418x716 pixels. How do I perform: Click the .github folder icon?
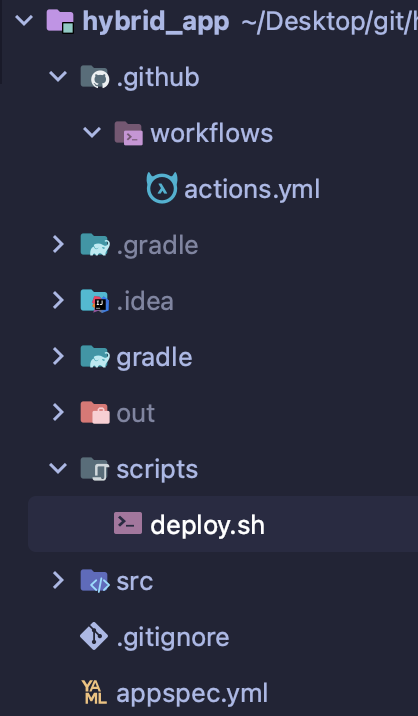coord(95,77)
